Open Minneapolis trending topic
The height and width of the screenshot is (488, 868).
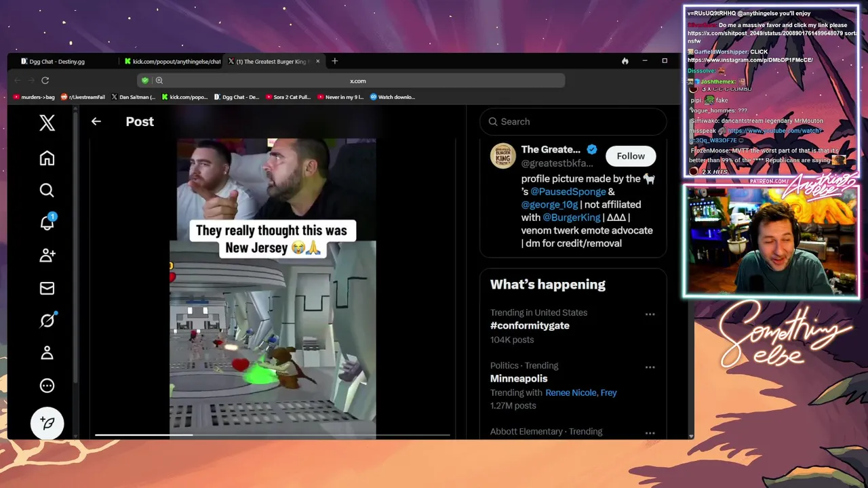[519, 379]
